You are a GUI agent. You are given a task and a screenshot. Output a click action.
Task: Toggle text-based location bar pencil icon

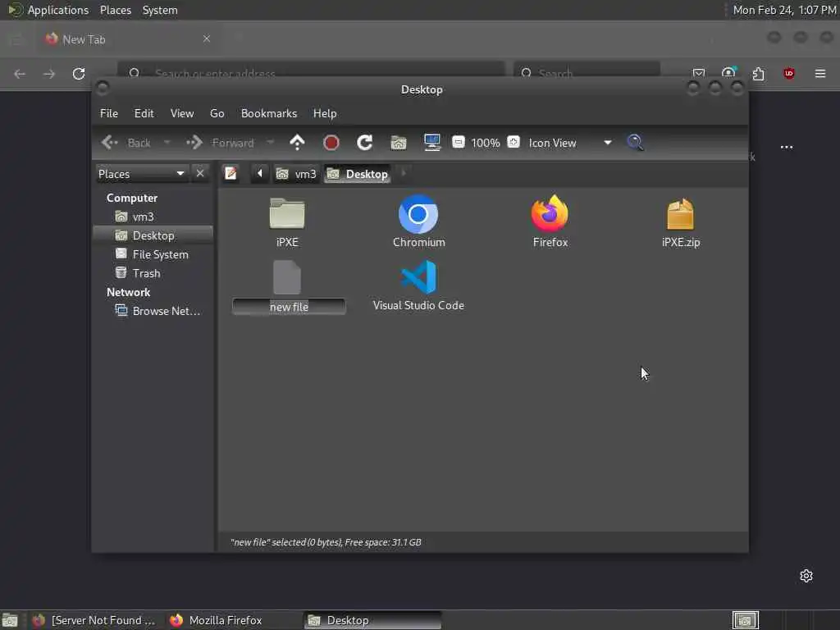(x=231, y=174)
